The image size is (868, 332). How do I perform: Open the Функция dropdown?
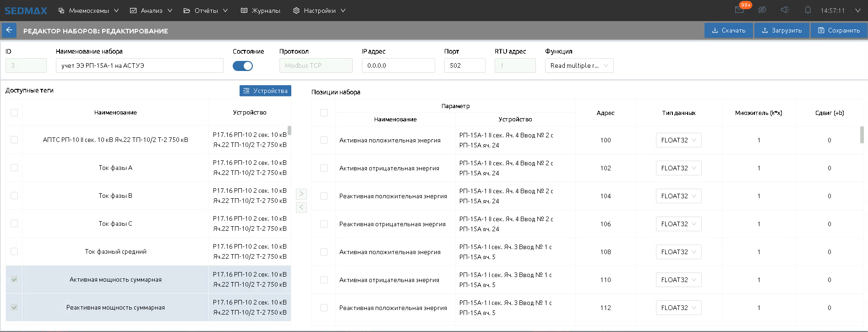point(579,65)
